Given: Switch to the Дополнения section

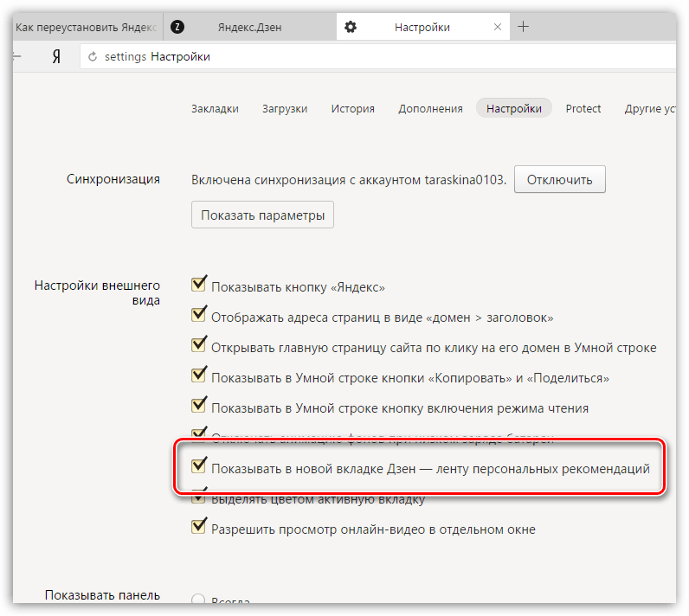Looking at the screenshot, I should click(430, 108).
